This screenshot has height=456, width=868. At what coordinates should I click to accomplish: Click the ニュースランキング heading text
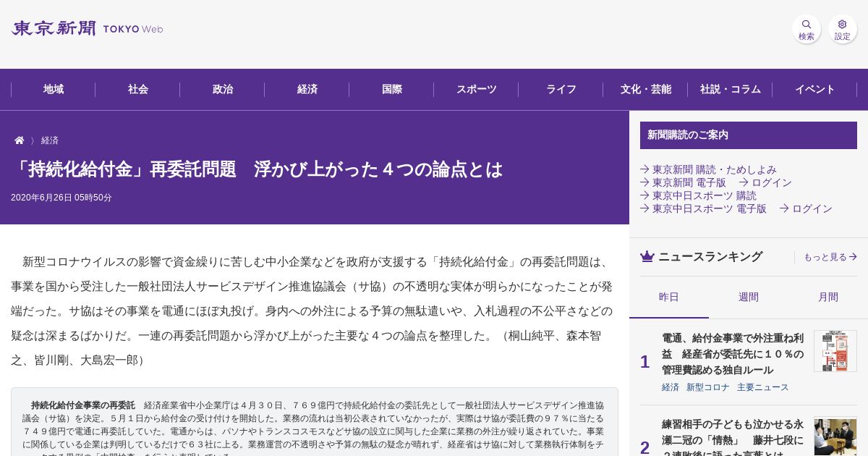[710, 256]
